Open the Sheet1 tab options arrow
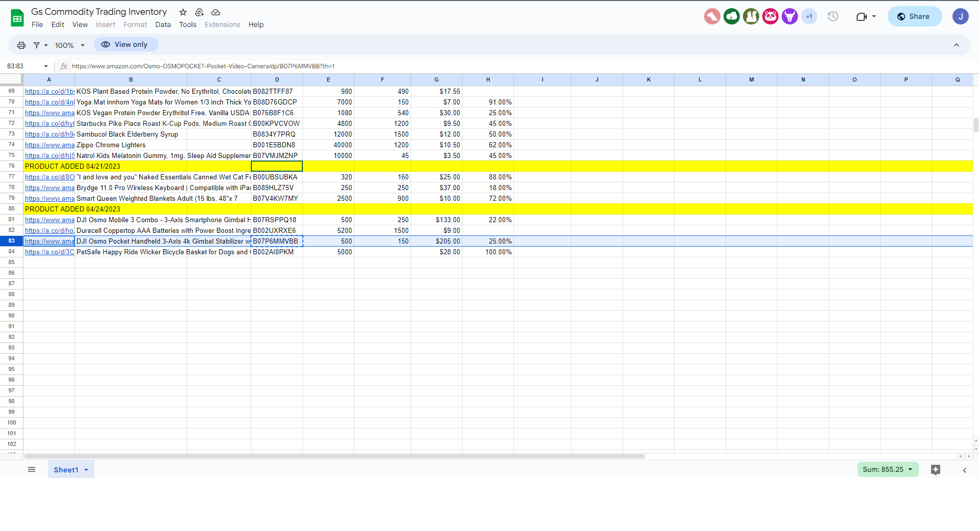This screenshot has width=980, height=531. click(86, 470)
